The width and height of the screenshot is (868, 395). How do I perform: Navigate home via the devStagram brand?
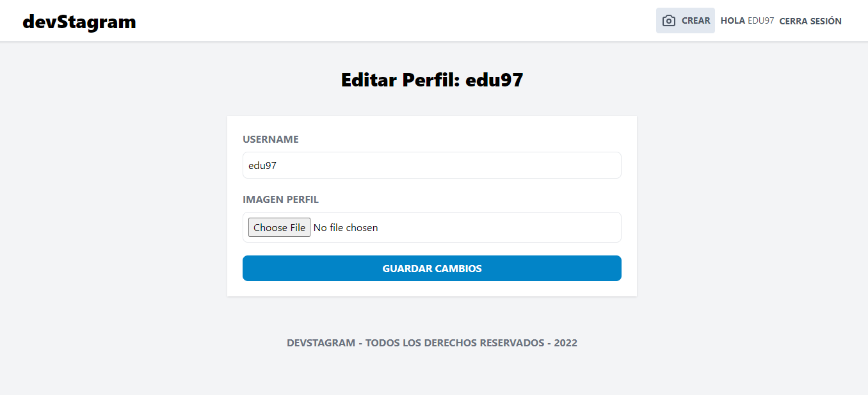pyautogui.click(x=79, y=21)
